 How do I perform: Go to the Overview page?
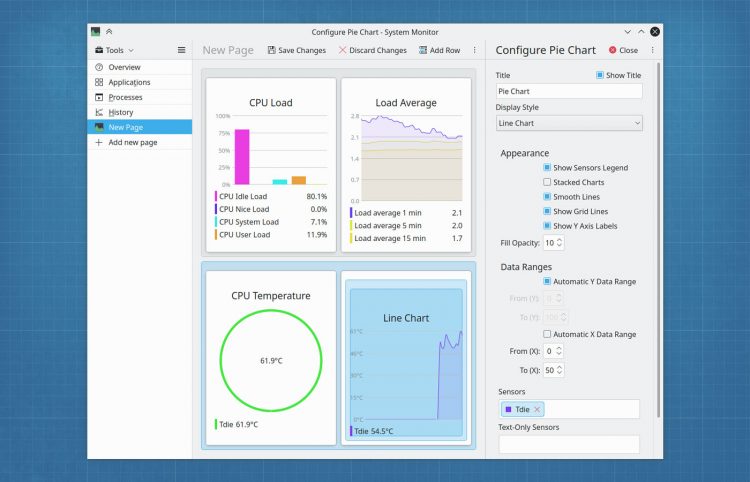[140, 67]
